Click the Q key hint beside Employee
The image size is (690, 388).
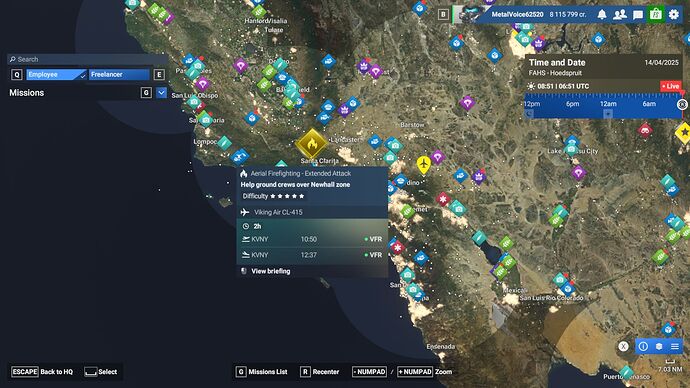17,74
